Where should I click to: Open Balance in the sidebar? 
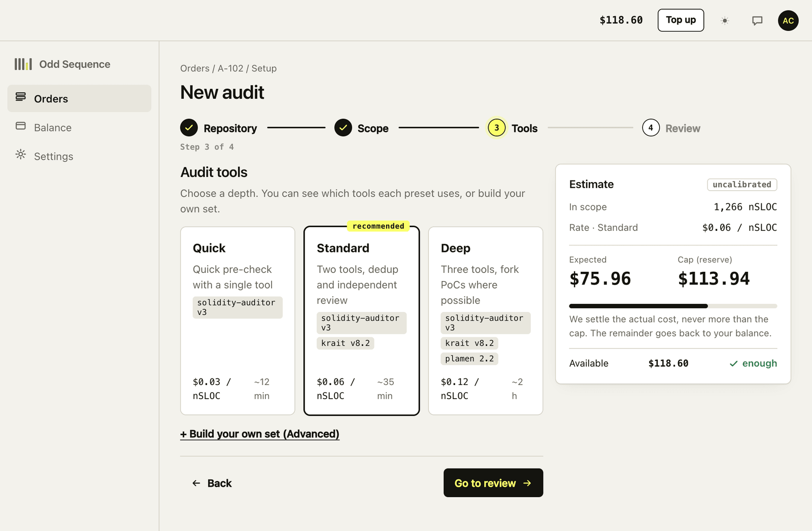[79, 127]
